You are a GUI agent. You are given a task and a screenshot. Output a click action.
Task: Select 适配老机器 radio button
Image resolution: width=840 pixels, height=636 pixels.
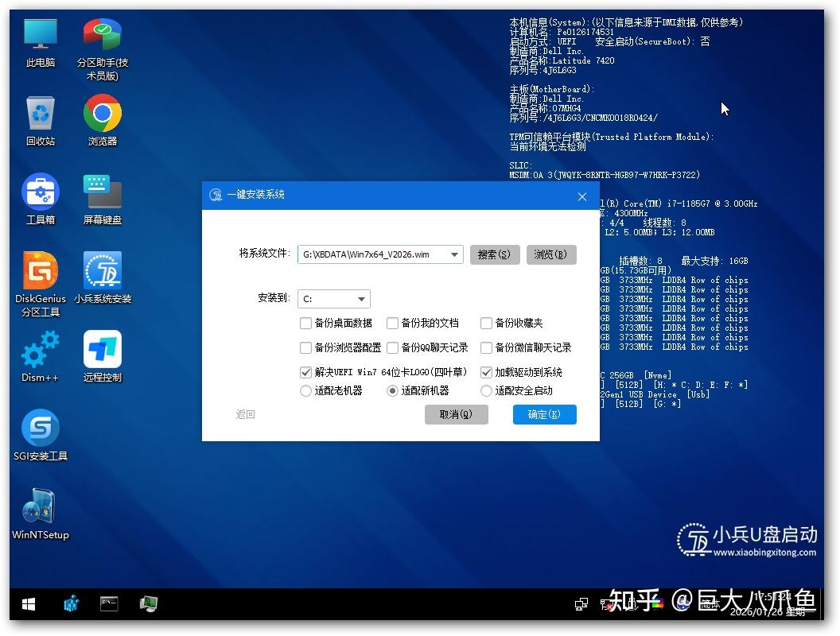tap(305, 391)
